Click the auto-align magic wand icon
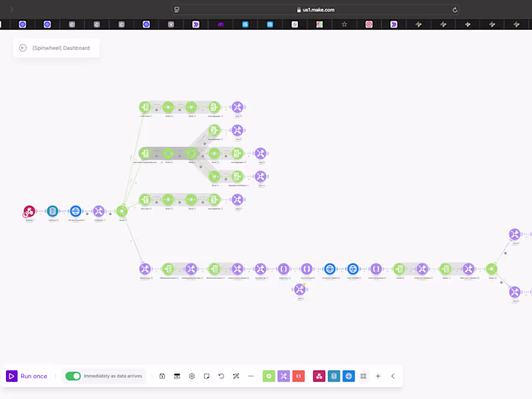532x399 pixels. click(x=236, y=376)
